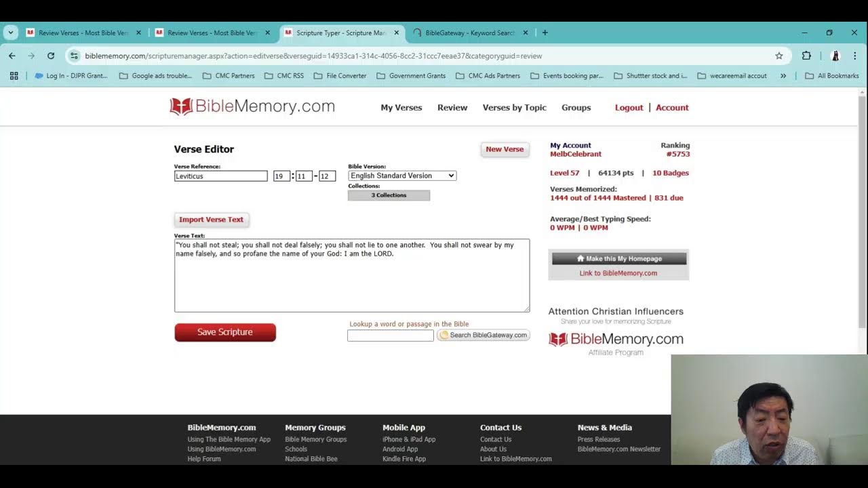The image size is (868, 488).
Task: Open the Chrome profile avatar
Action: click(836, 56)
